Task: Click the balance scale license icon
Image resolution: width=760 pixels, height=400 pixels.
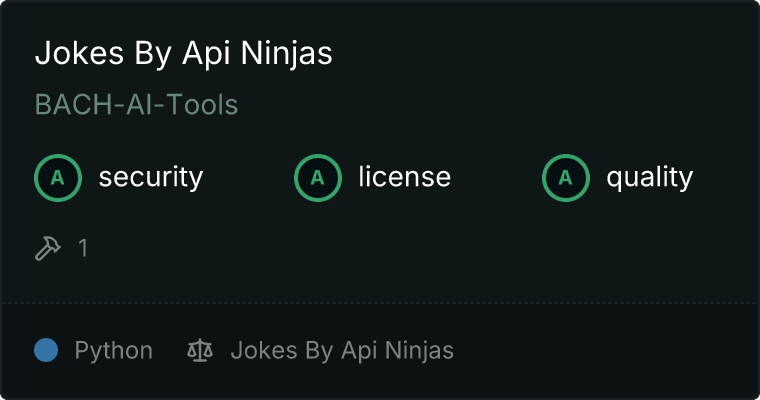Action: click(x=200, y=351)
